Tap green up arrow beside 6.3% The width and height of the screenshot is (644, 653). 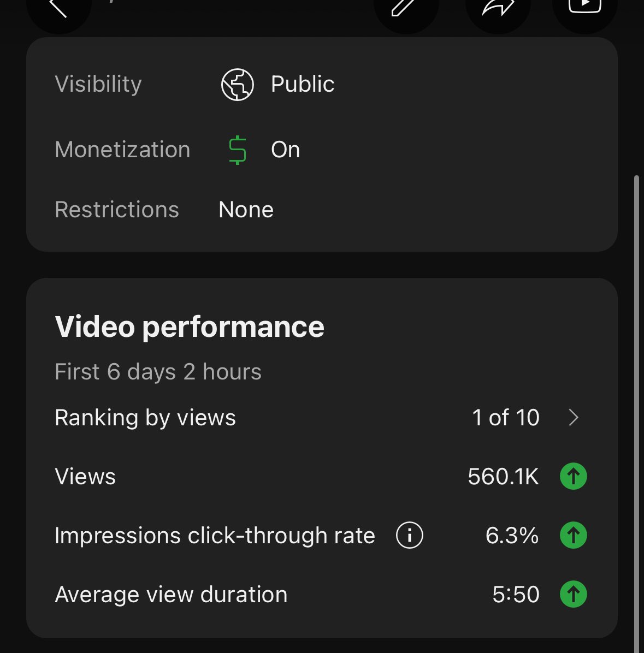573,535
